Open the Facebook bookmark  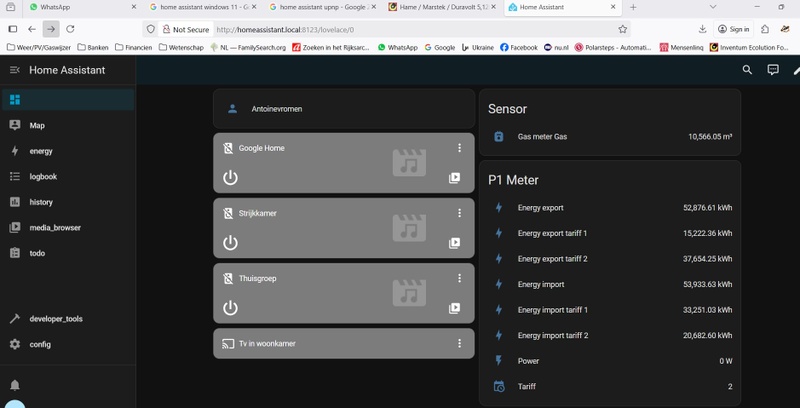click(519, 47)
